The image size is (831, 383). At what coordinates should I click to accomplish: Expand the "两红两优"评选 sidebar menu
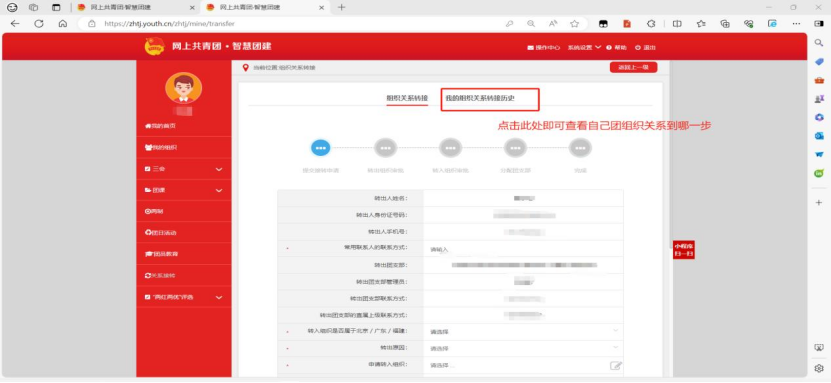click(183, 297)
